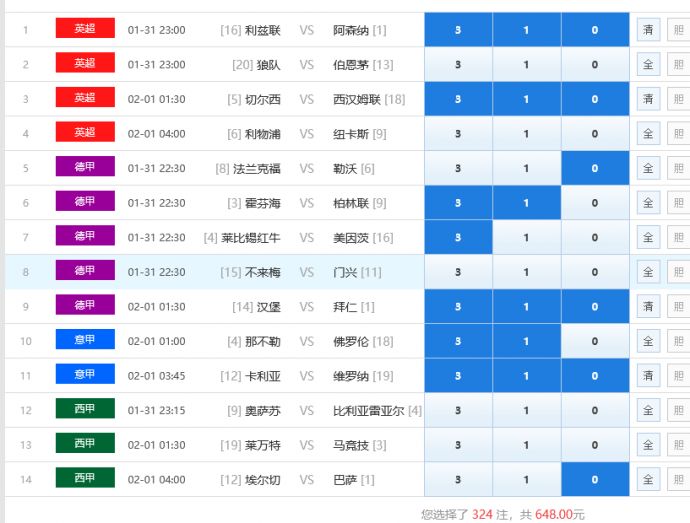Click 西甲 league tag for 莱万特 match

pyautogui.click(x=85, y=444)
